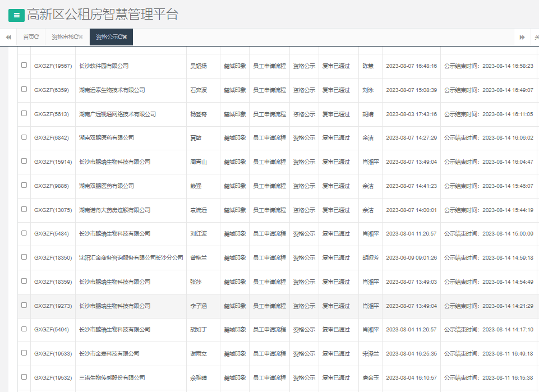
Task: Click company 湖南广远视通网络技术有限公司
Action: 118,114
